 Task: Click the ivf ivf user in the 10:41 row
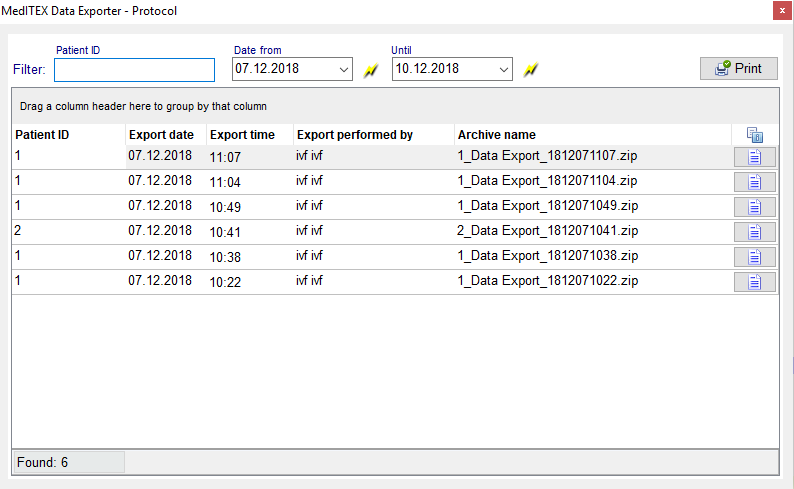tap(309, 231)
